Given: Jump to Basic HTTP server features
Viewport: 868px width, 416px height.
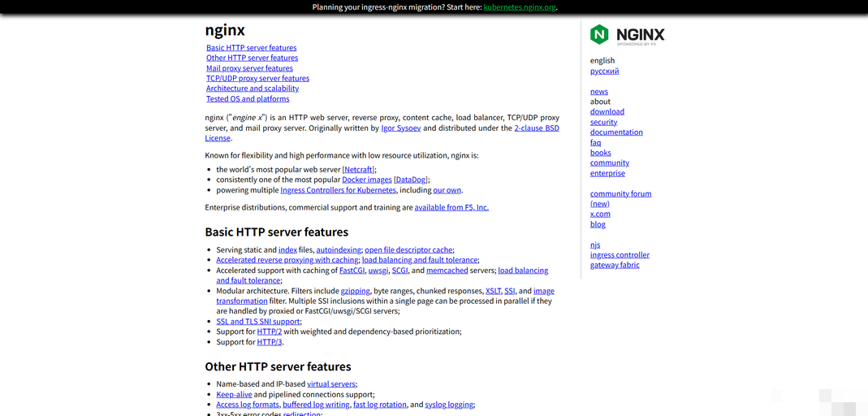Looking at the screenshot, I should click(x=252, y=48).
